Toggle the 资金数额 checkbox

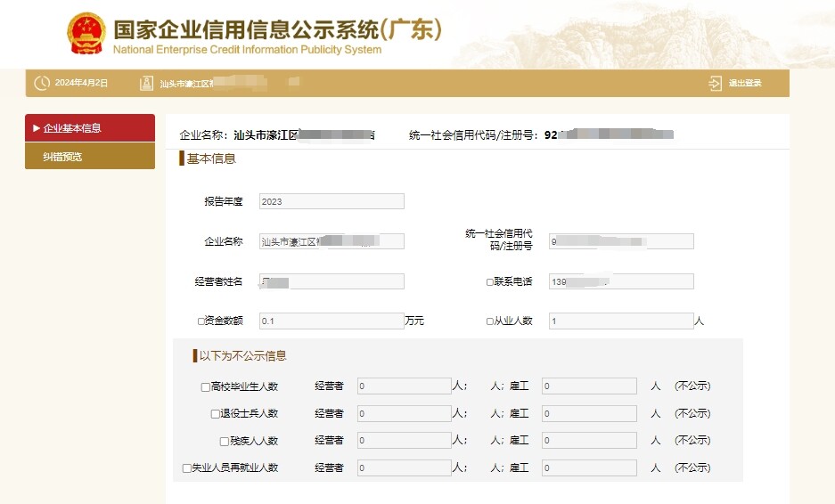pos(201,321)
